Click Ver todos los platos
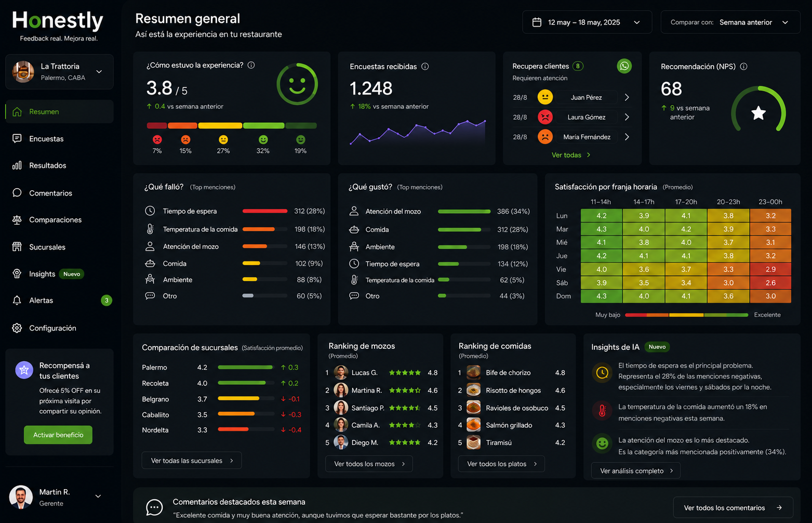 point(501,464)
